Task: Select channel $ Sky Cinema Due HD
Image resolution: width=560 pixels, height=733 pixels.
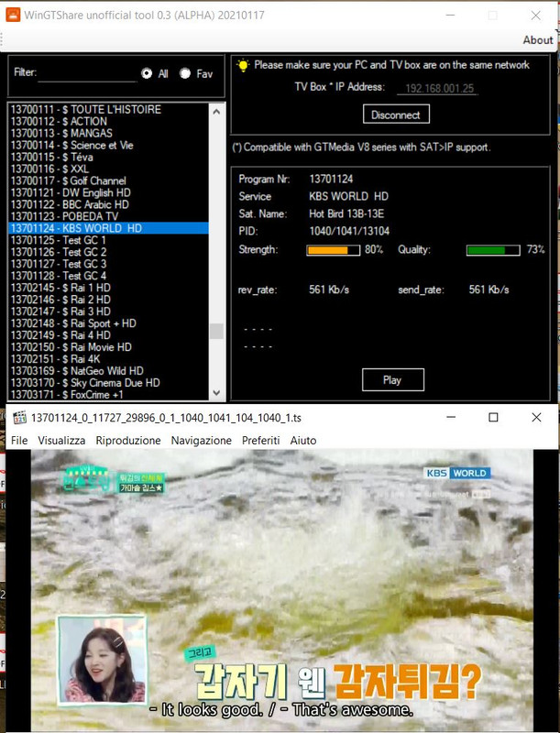Action: (109, 383)
